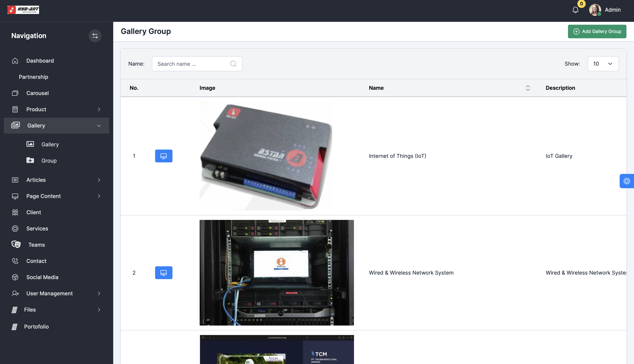Expand the User Management submenu chevron

click(99, 293)
